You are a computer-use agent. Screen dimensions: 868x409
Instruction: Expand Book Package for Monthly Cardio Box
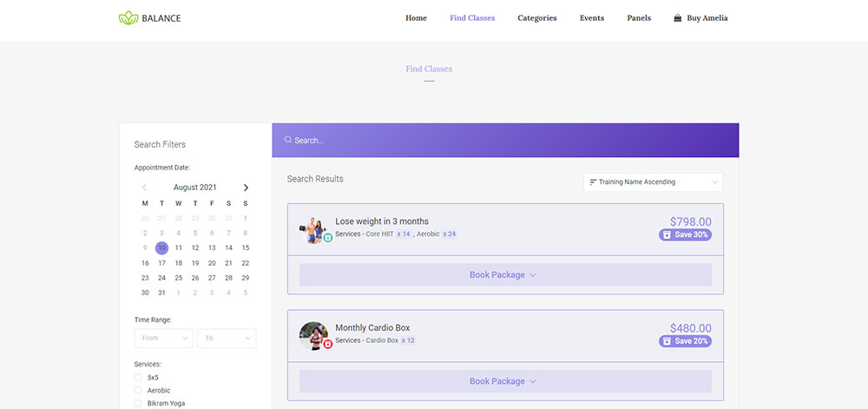pos(505,381)
